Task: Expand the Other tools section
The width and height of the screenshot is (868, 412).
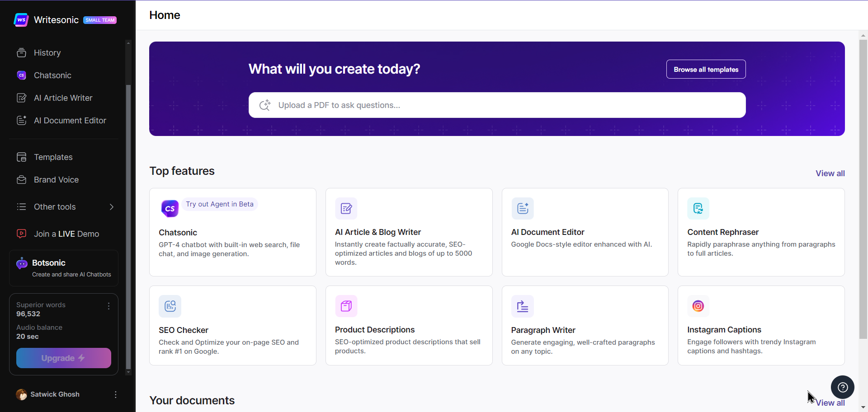Action: (x=111, y=206)
